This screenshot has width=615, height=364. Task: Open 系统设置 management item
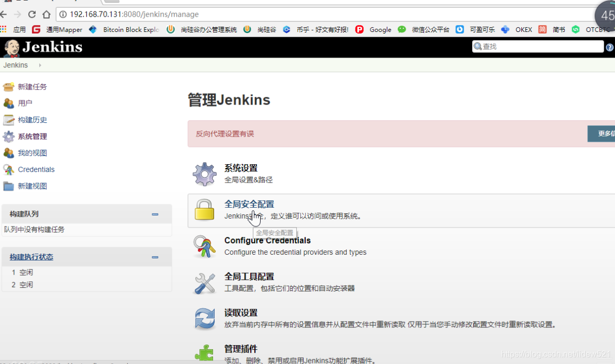click(x=241, y=168)
